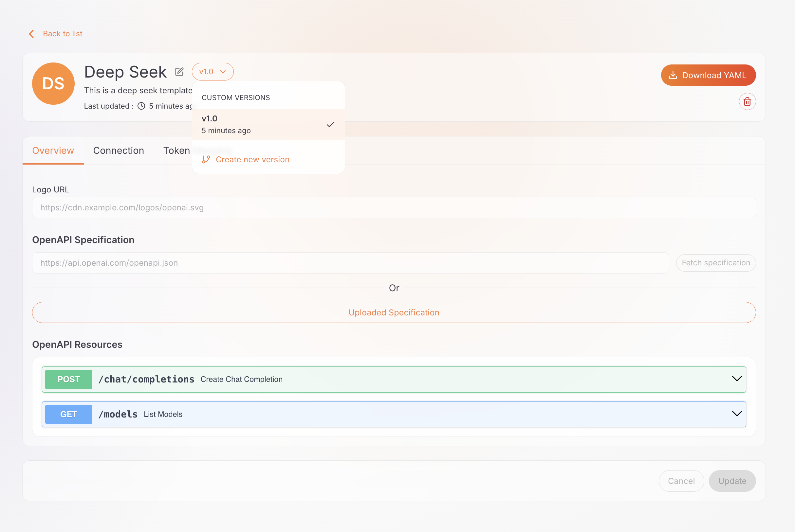Click the Create Chat Completion description text
This screenshot has width=795, height=532.
pos(241,379)
